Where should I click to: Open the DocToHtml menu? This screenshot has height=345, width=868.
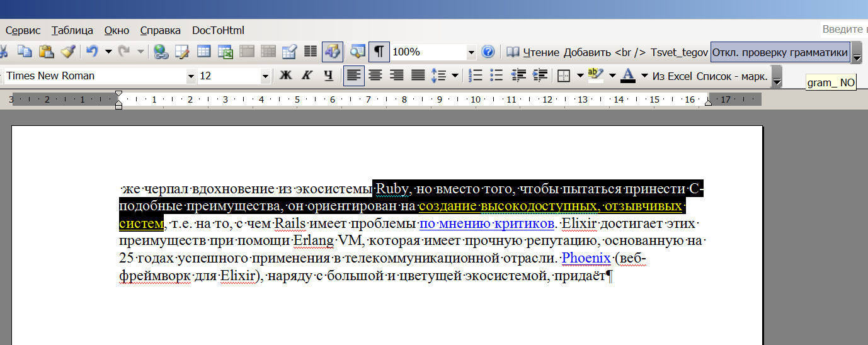coord(218,30)
